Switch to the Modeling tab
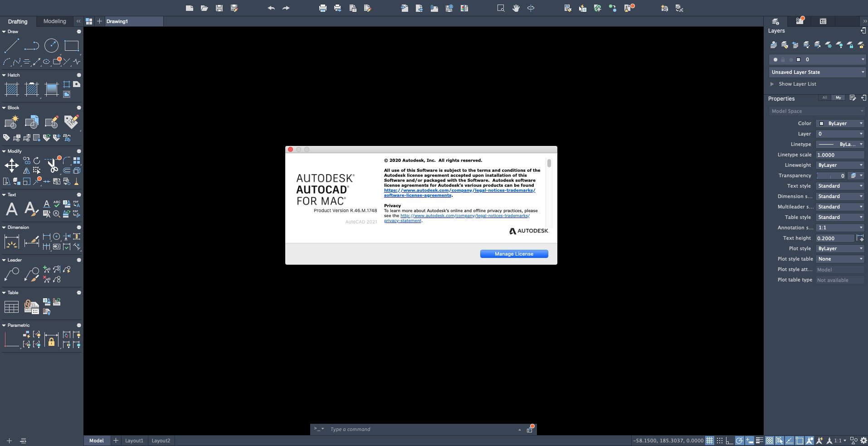Screen dimensions: 868x446 (x=54, y=21)
